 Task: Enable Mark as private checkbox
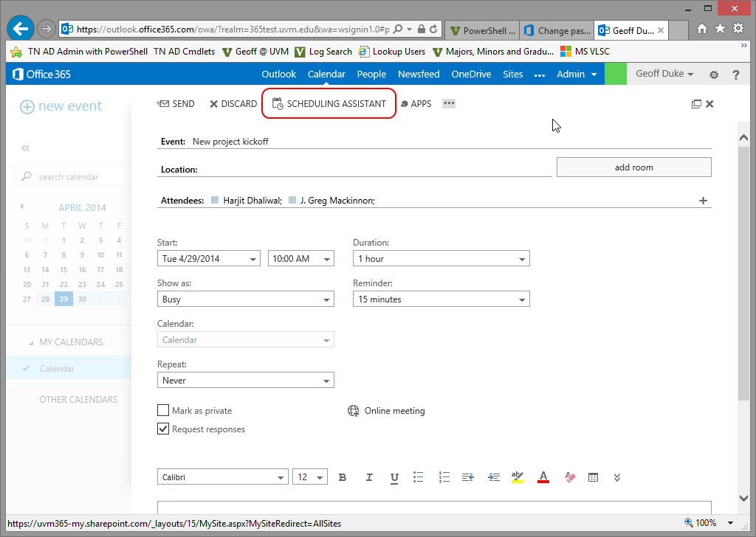[163, 411]
